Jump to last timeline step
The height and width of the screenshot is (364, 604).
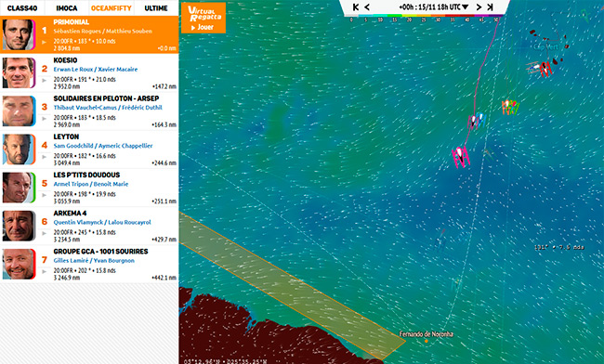tap(490, 6)
